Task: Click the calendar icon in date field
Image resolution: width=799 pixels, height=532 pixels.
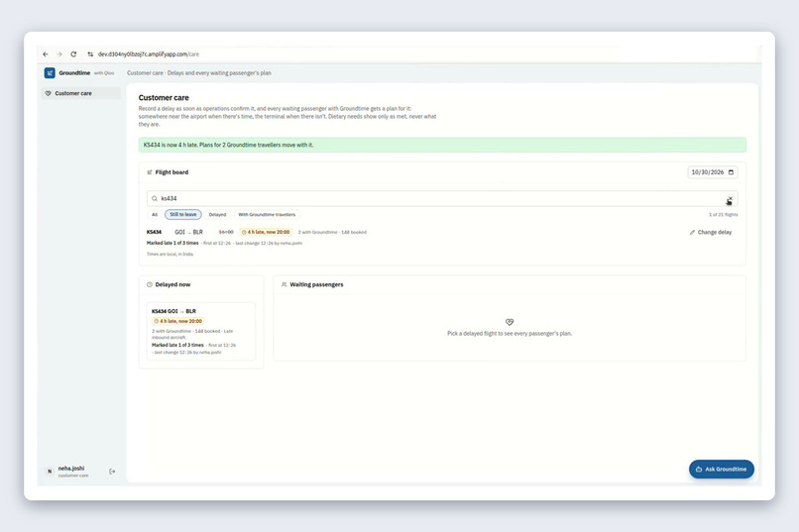Action: pyautogui.click(x=731, y=172)
